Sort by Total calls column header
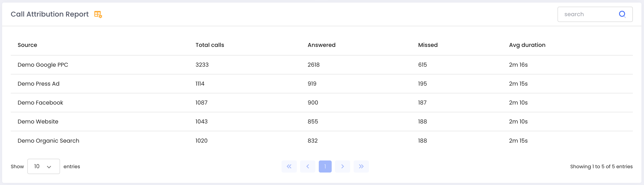 point(210,45)
